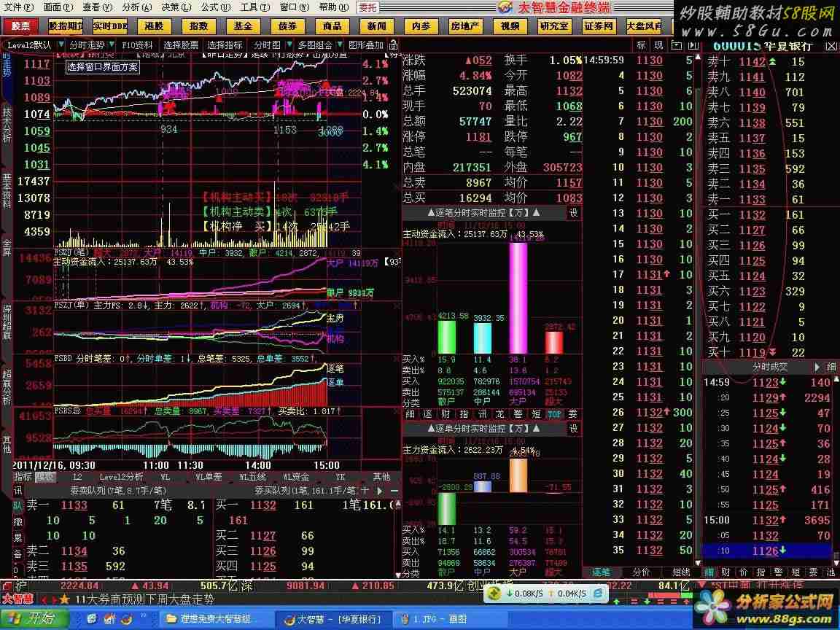Open the 开始 Start button
This screenshot has width=840, height=630.
tap(34, 619)
